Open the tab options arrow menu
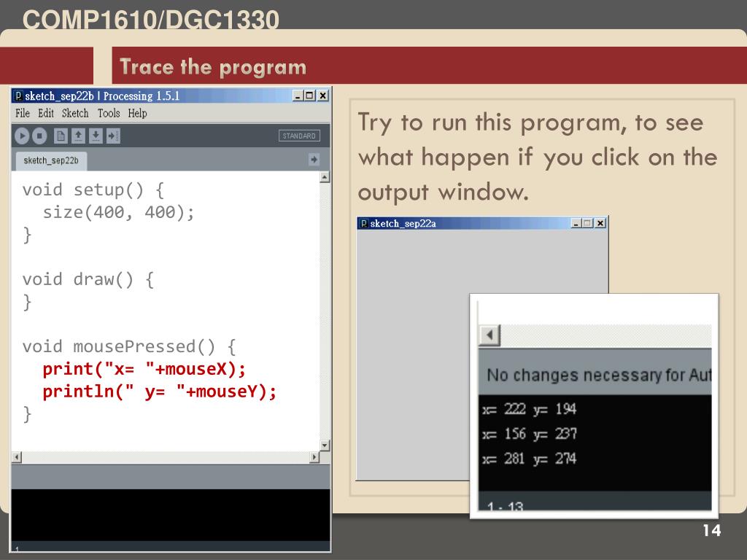The image size is (747, 560). (x=314, y=160)
